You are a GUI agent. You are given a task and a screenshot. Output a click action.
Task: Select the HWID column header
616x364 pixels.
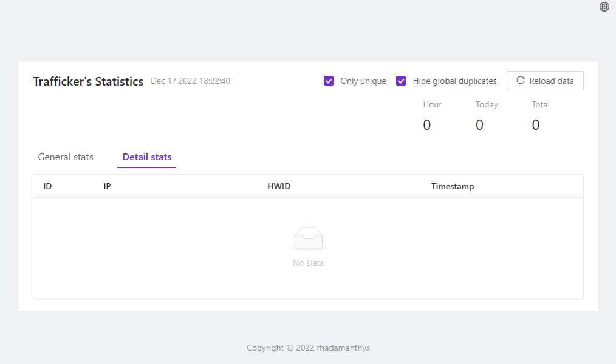point(279,186)
